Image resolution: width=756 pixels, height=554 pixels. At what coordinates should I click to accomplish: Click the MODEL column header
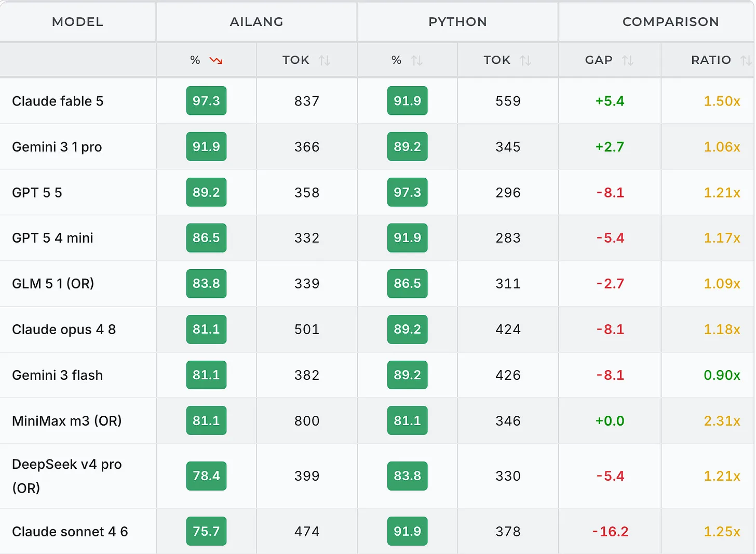78,22
